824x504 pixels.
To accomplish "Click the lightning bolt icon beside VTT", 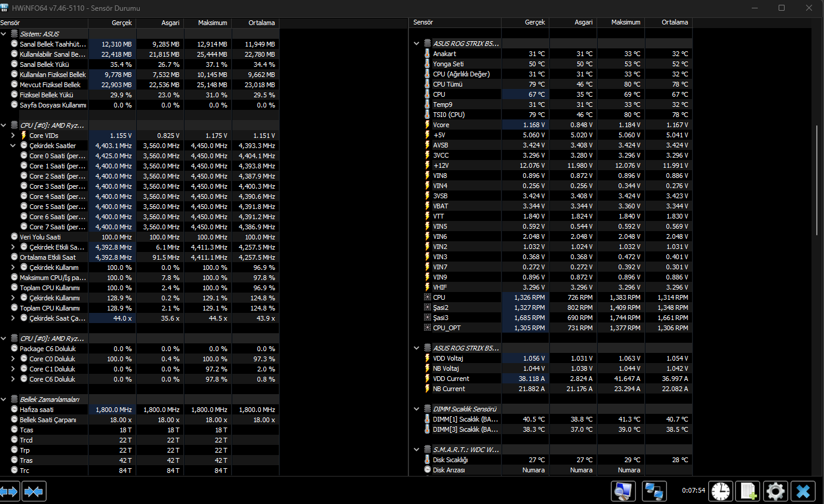I will (427, 216).
